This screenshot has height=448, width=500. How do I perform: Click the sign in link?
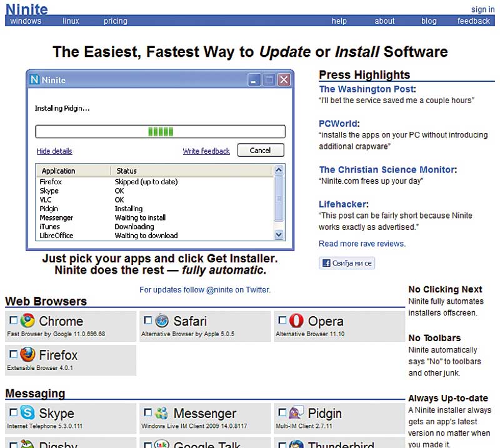click(482, 9)
